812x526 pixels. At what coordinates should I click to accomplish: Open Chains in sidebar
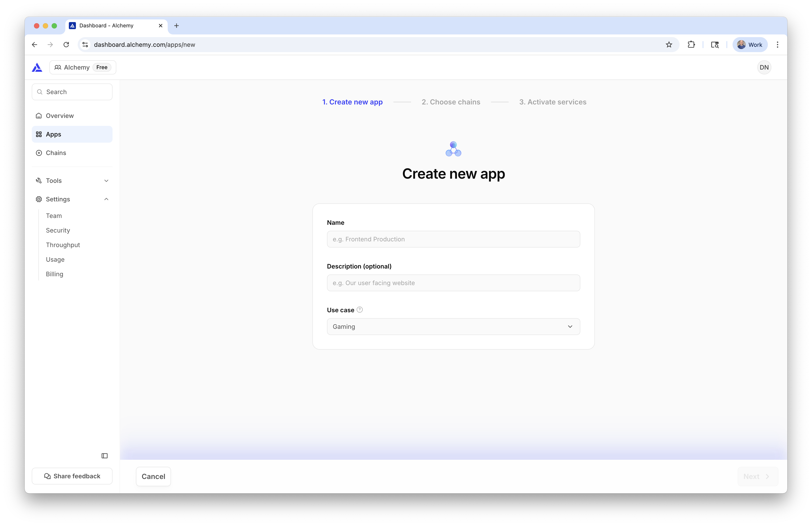pyautogui.click(x=56, y=153)
